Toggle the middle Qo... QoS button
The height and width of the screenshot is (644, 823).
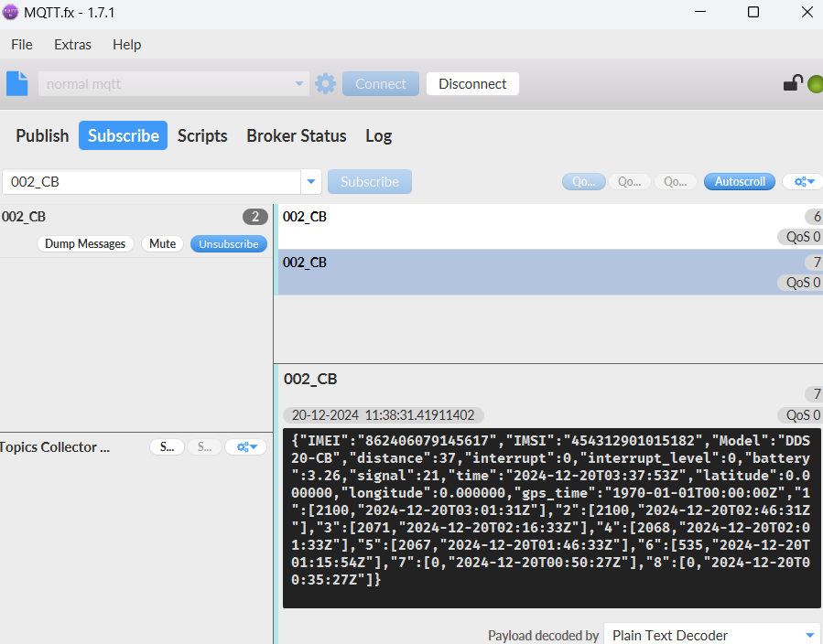[629, 181]
